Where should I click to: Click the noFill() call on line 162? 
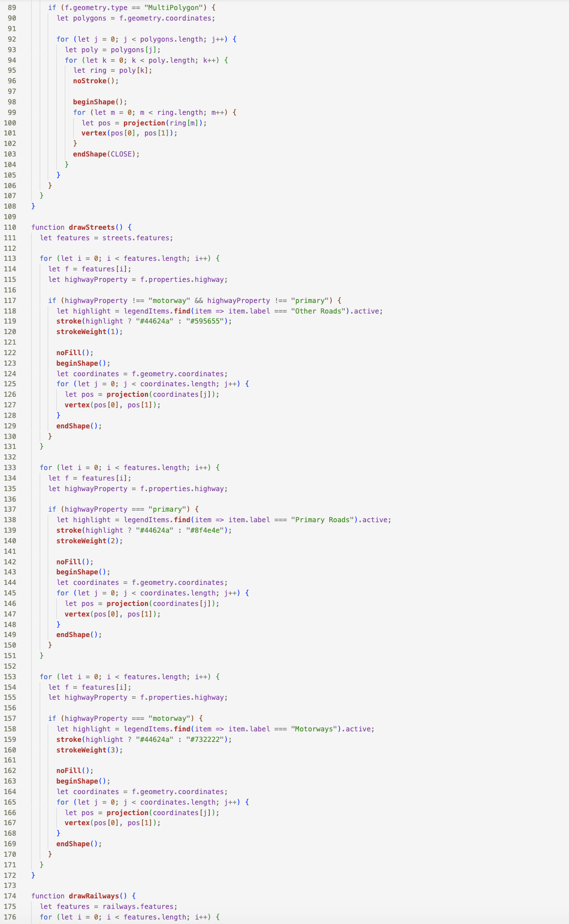(x=75, y=771)
